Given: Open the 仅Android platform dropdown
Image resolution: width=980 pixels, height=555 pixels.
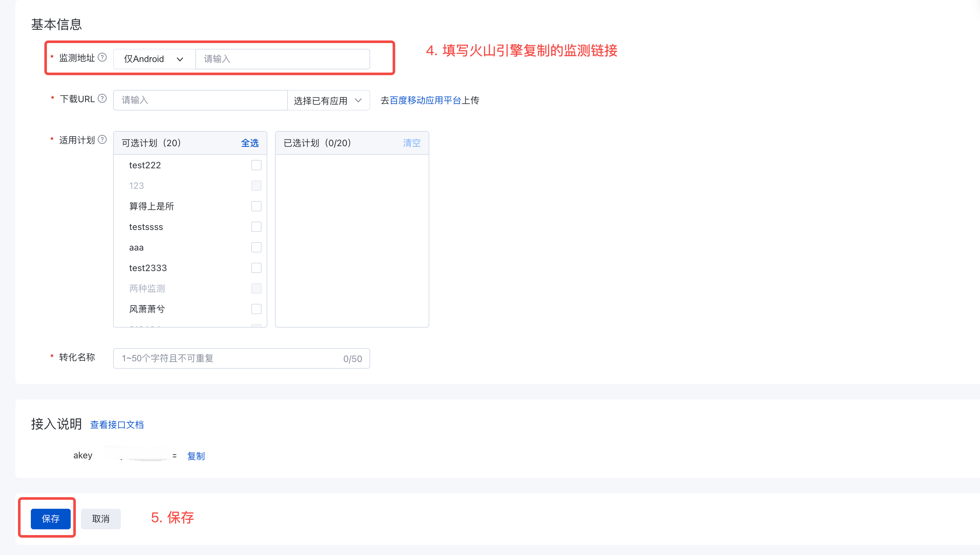Looking at the screenshot, I should (x=155, y=59).
